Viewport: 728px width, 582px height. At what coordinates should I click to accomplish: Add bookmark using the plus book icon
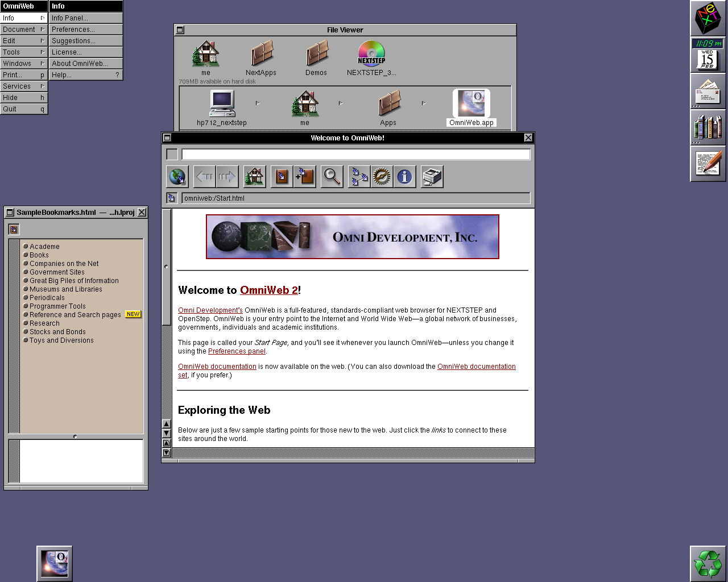(304, 177)
